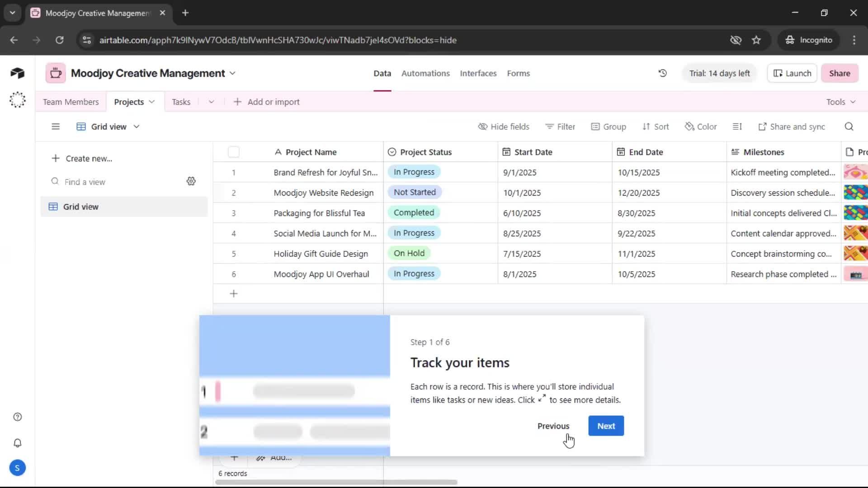Viewport: 868px width, 488px height.
Task: Open the browser tab search dropdown
Action: point(13,13)
